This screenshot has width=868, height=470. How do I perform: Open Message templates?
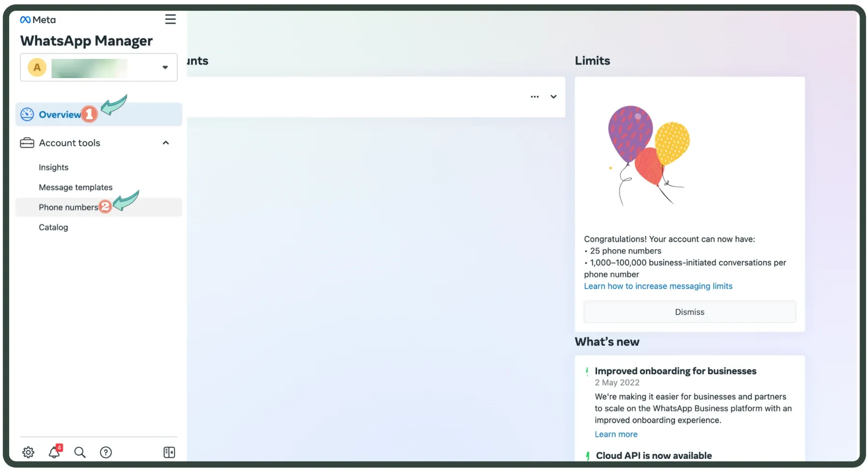76,187
